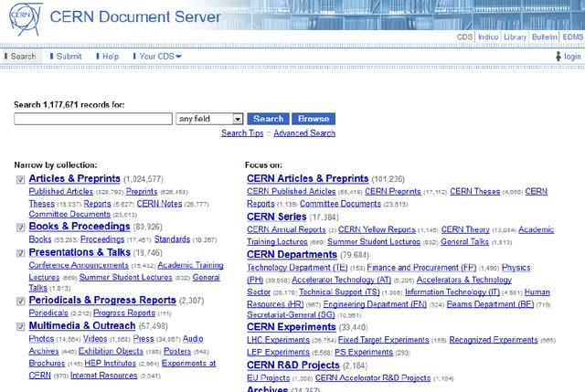Toggle Periodicals & Progress Reports checkbox
This screenshot has height=392, width=585.
(x=20, y=301)
